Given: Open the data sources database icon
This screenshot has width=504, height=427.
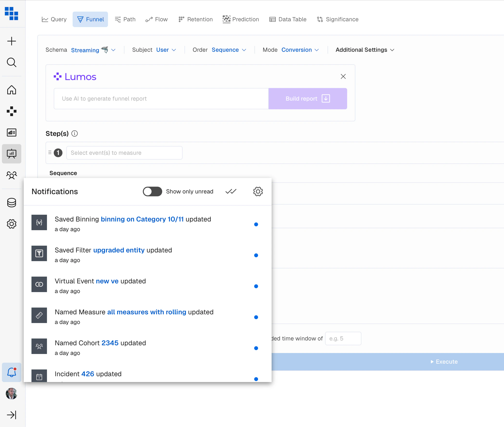Looking at the screenshot, I should tap(11, 203).
